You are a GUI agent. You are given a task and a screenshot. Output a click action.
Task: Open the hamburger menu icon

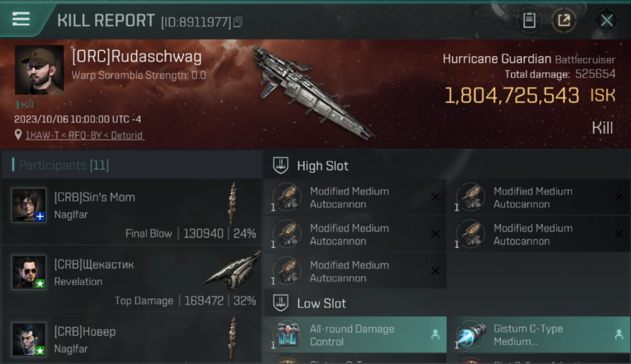20,19
